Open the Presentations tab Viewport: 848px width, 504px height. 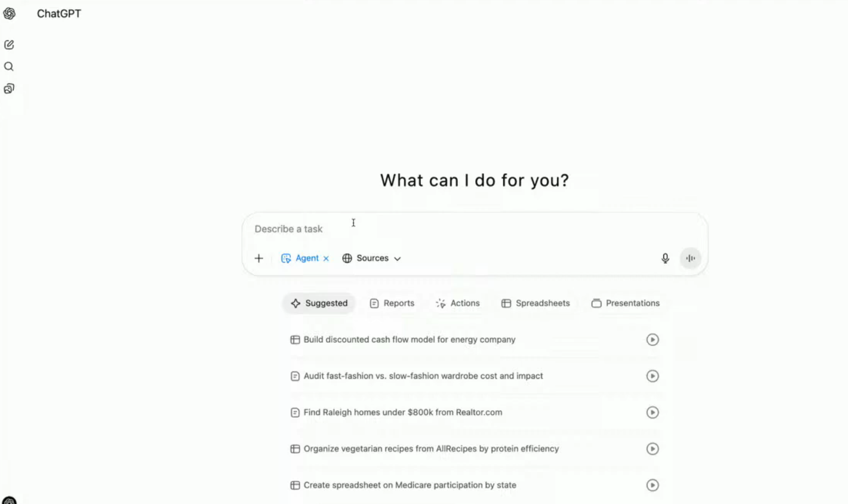tap(625, 303)
